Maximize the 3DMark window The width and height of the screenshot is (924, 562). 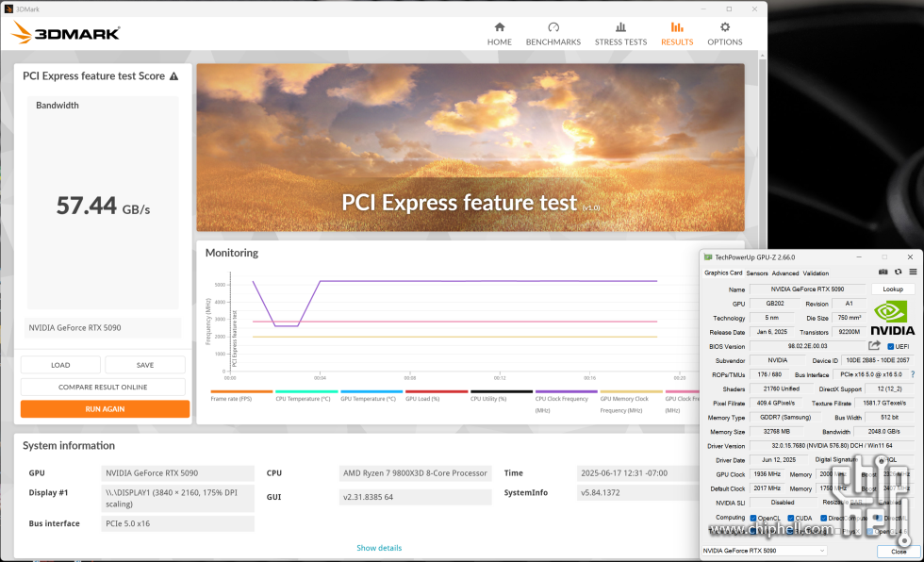[x=729, y=8]
